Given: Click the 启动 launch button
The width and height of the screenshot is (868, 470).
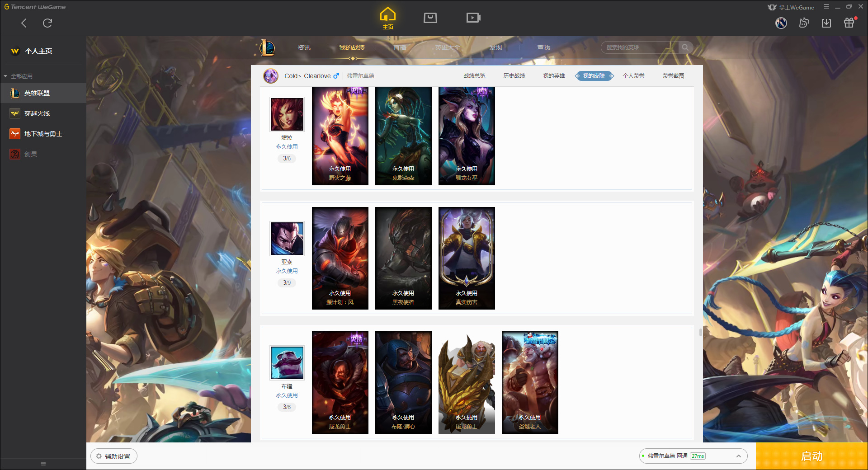Looking at the screenshot, I should pyautogui.click(x=812, y=456).
